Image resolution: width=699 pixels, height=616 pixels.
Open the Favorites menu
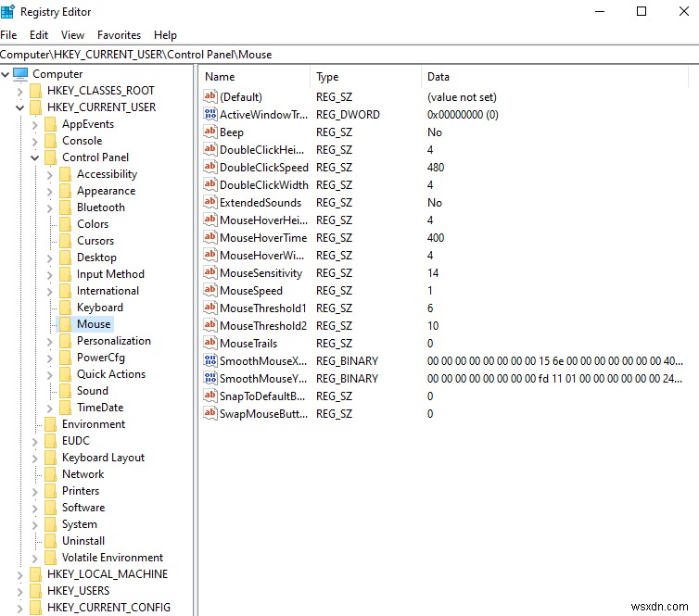tap(119, 35)
